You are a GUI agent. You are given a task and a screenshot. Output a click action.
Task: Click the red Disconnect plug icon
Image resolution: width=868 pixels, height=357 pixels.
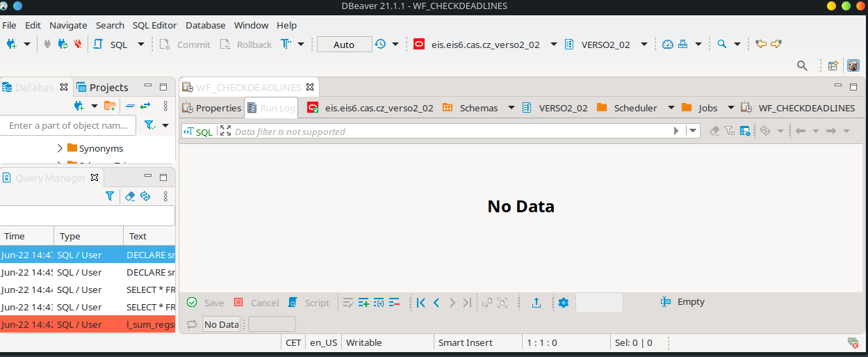click(77, 44)
